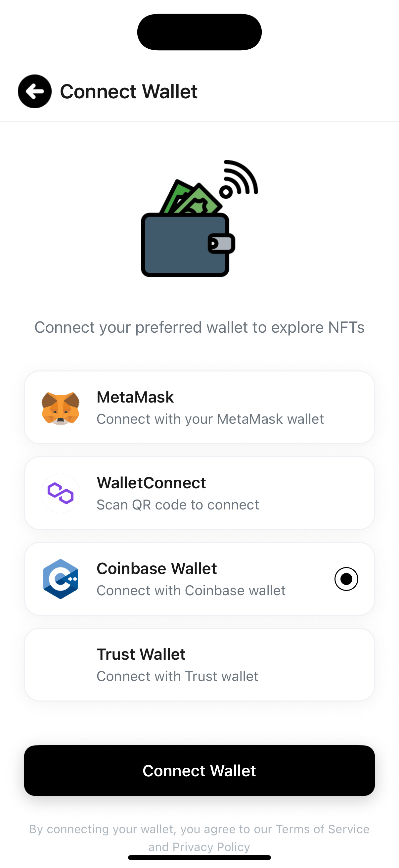
Task: Tap the Connect Wallet page header title
Action: tap(129, 91)
